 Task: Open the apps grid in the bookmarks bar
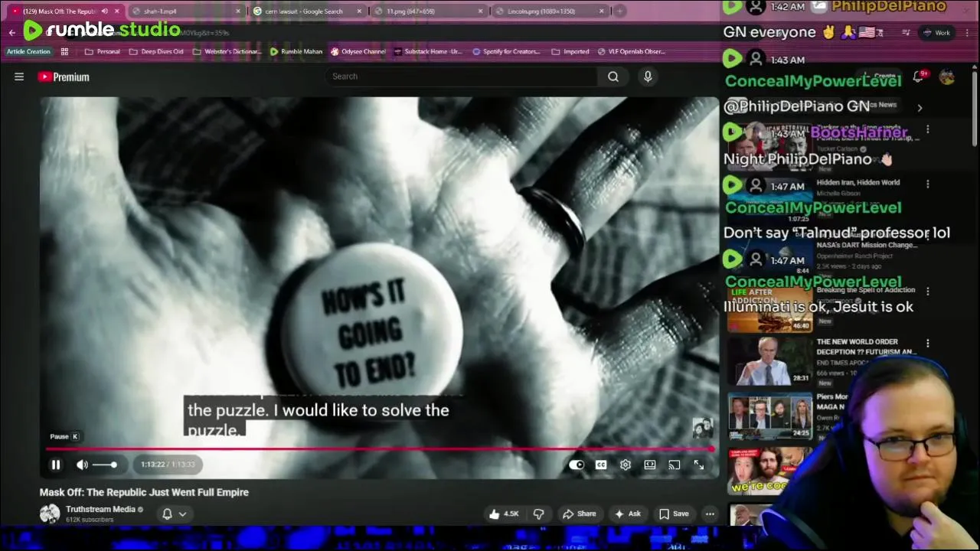tap(64, 52)
